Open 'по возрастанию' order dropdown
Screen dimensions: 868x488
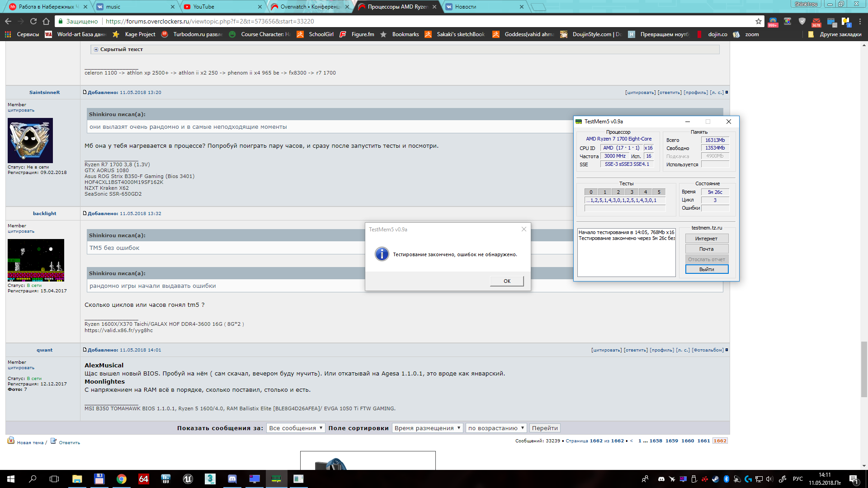click(496, 428)
